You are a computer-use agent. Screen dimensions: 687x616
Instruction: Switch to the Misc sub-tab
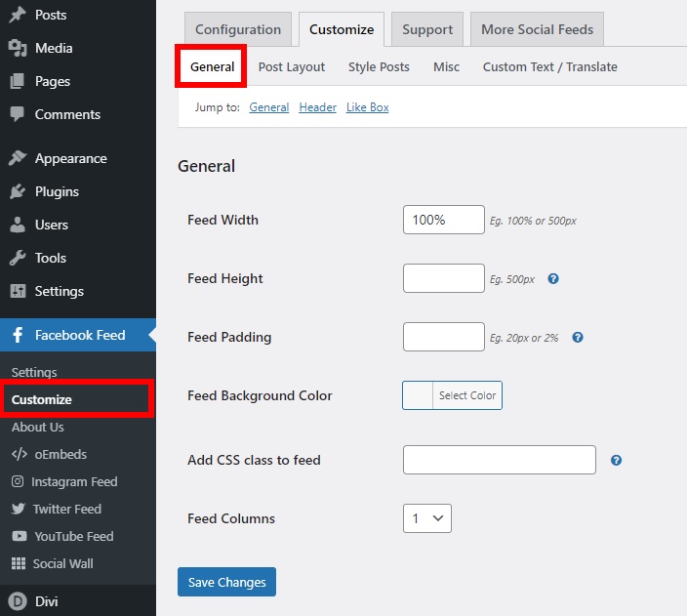pyautogui.click(x=446, y=66)
